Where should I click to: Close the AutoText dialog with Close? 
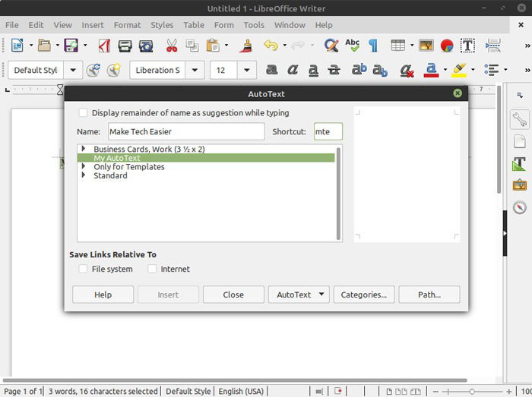pos(233,295)
